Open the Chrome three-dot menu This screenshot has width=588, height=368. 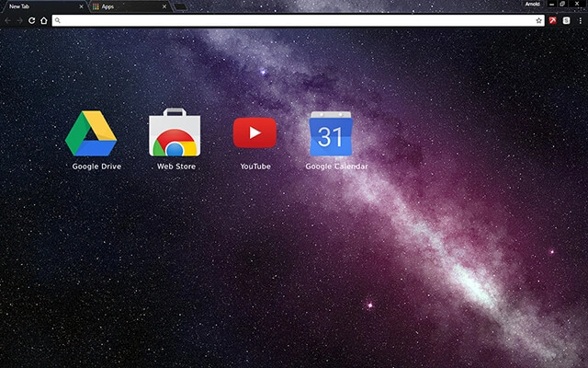(x=580, y=20)
